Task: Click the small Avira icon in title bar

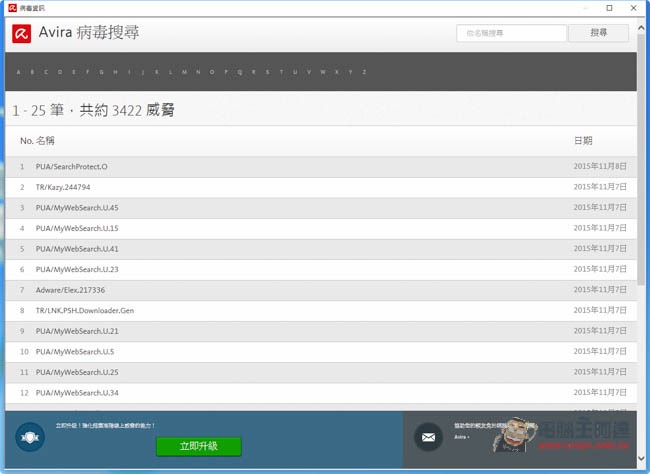Action: pyautogui.click(x=12, y=8)
